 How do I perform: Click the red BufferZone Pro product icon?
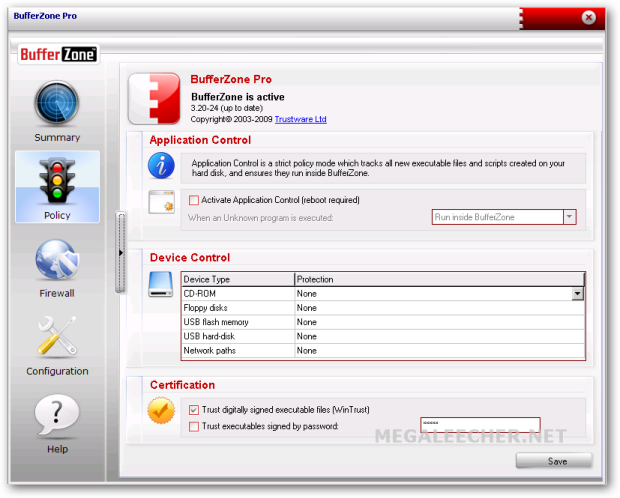[154, 98]
